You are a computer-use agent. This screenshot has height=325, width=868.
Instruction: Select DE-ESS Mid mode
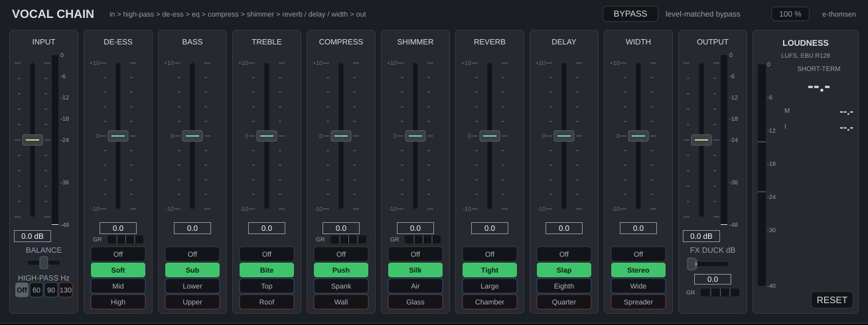tap(118, 286)
